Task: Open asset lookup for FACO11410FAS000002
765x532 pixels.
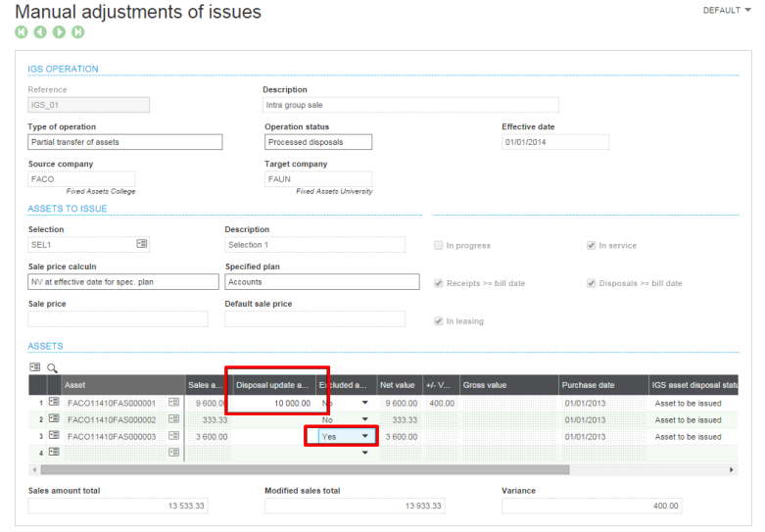Action: [173, 419]
